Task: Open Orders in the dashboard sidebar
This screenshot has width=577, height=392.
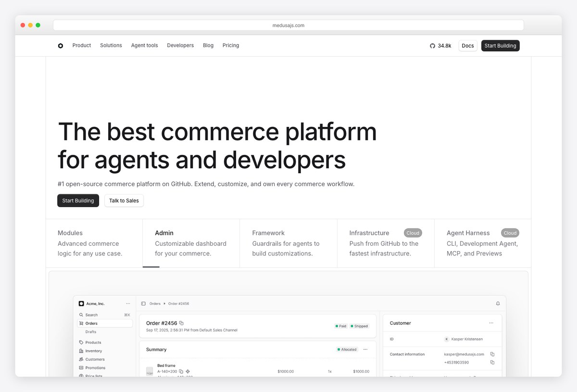Action: pos(105,323)
